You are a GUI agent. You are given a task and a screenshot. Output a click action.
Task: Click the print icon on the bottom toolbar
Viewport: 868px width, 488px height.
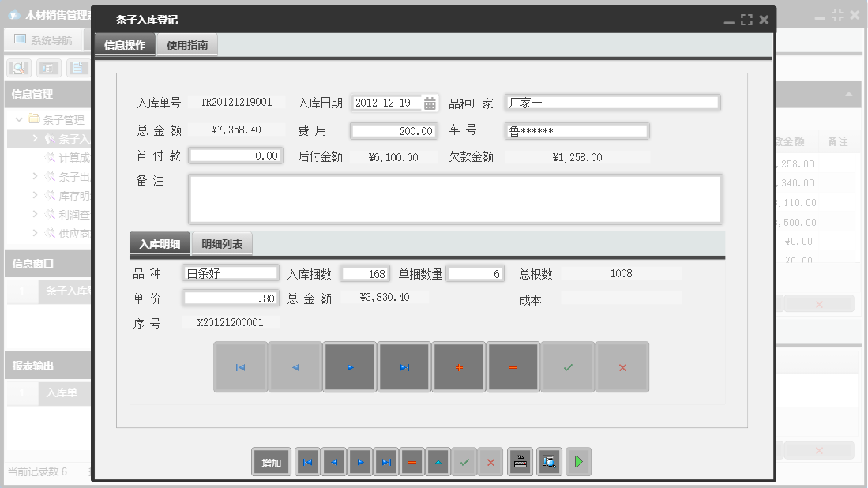tap(520, 462)
